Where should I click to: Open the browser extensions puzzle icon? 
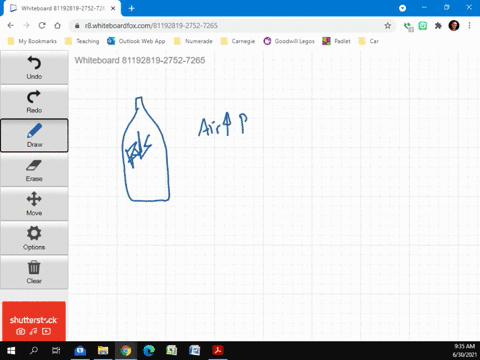click(438, 26)
